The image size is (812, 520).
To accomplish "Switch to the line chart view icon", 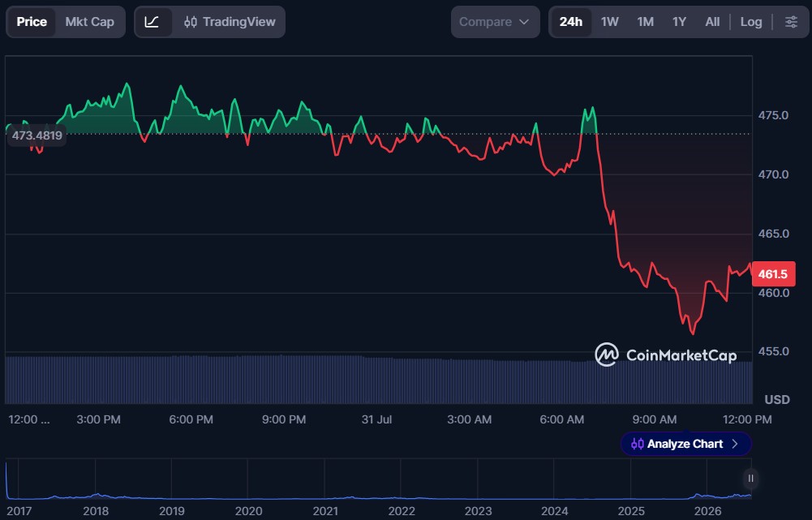I will coord(152,22).
